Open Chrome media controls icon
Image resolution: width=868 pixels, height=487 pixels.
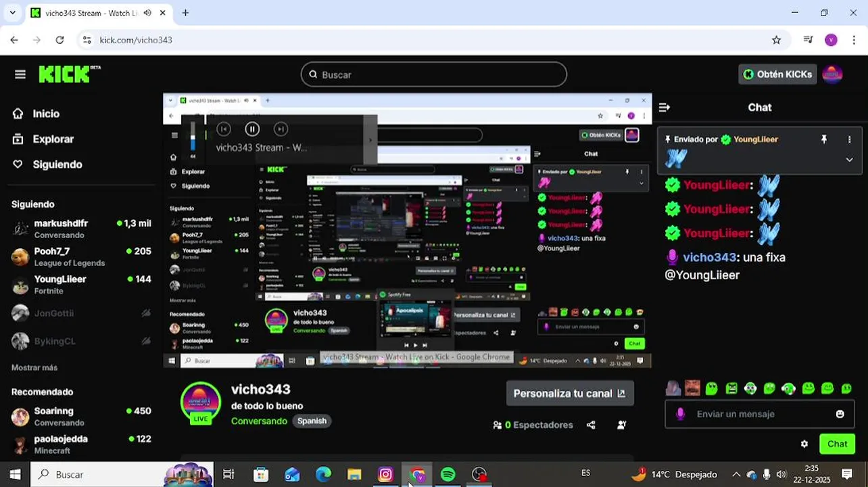808,40
